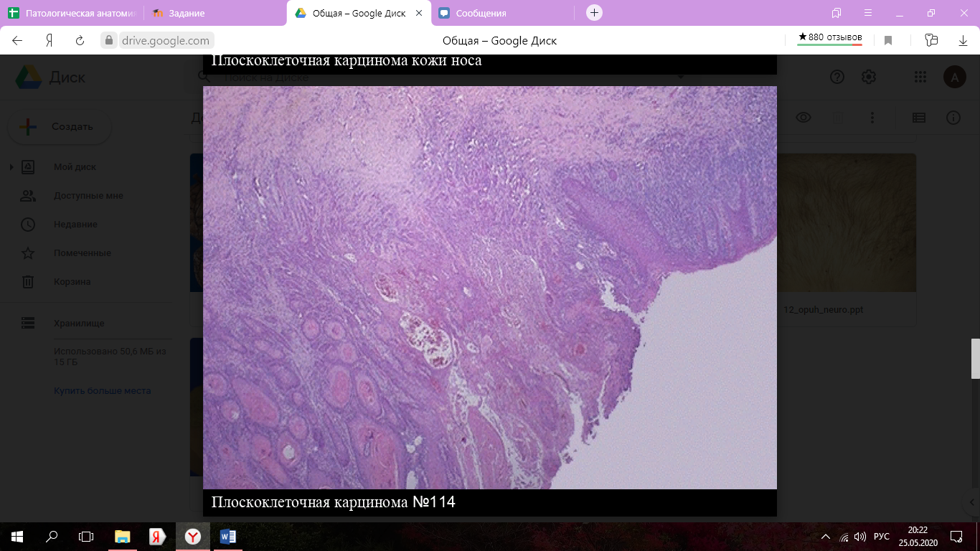Open Windows taskbar search
The image size is (980, 551).
(52, 537)
